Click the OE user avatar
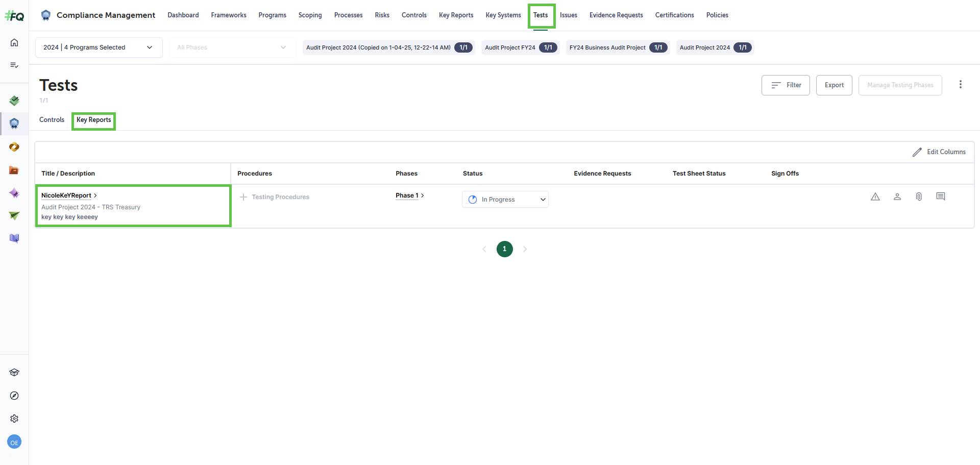Screen dimensions: 980x465 (14, 442)
